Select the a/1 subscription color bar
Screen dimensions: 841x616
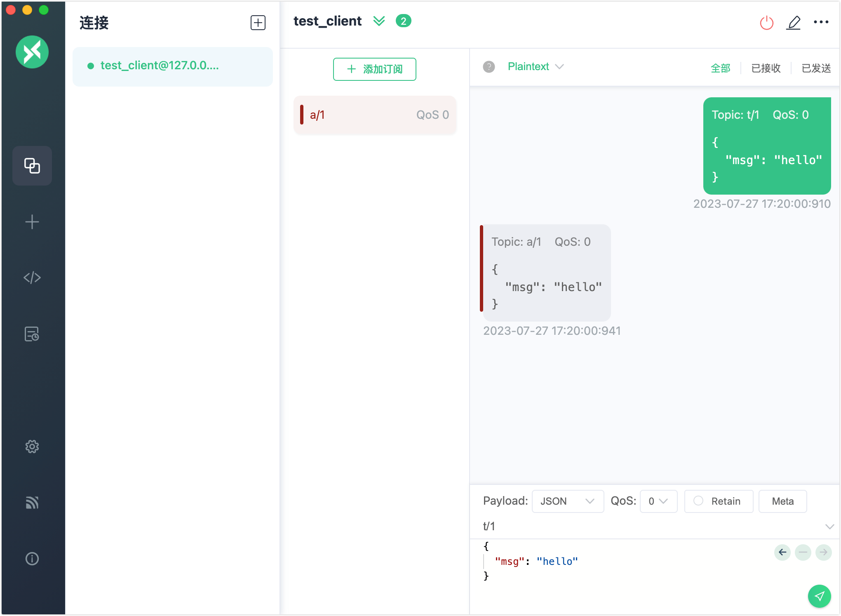(x=302, y=115)
